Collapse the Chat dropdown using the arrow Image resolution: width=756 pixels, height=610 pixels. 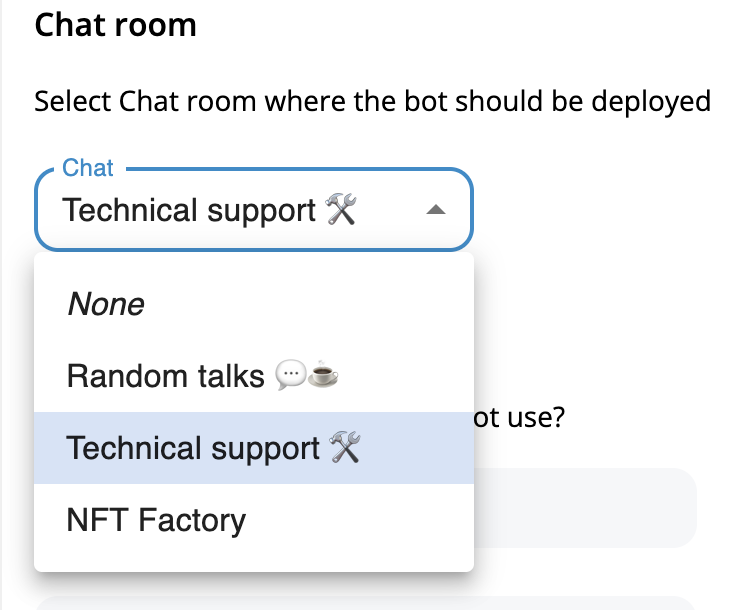[436, 210]
